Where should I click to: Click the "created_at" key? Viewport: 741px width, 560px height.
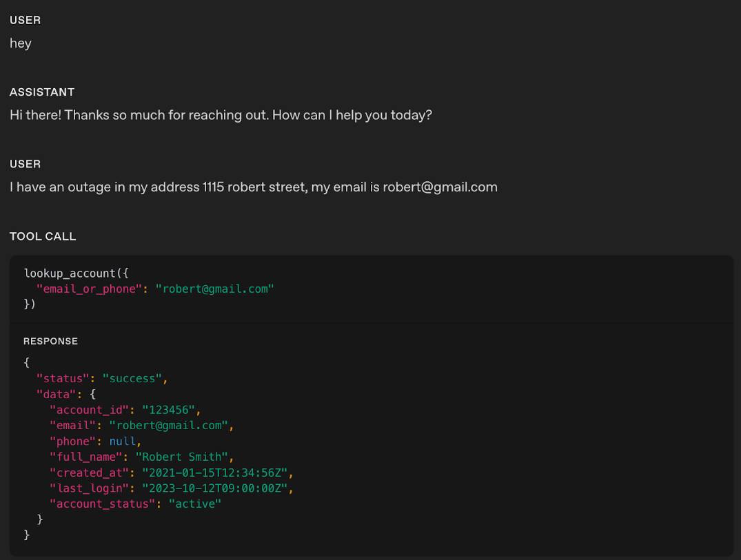point(89,473)
